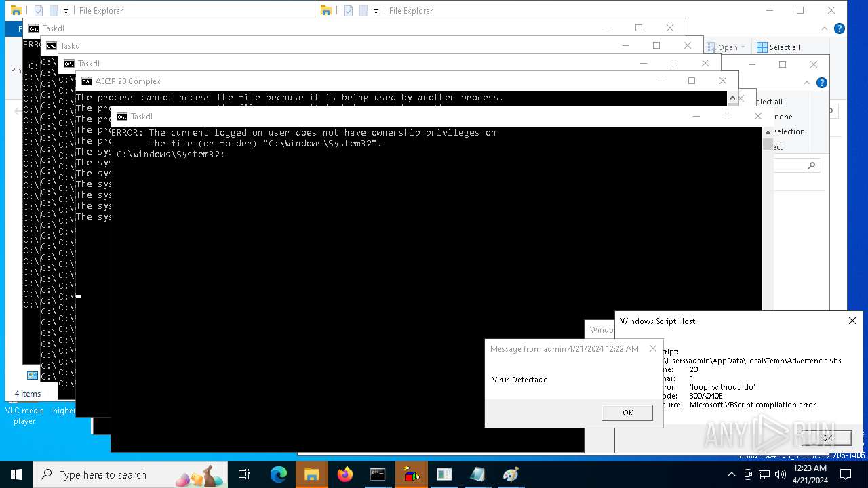Image resolution: width=868 pixels, height=488 pixels.
Task: Click folder icon in right File Explorer titlebar
Action: pyautogui.click(x=326, y=11)
